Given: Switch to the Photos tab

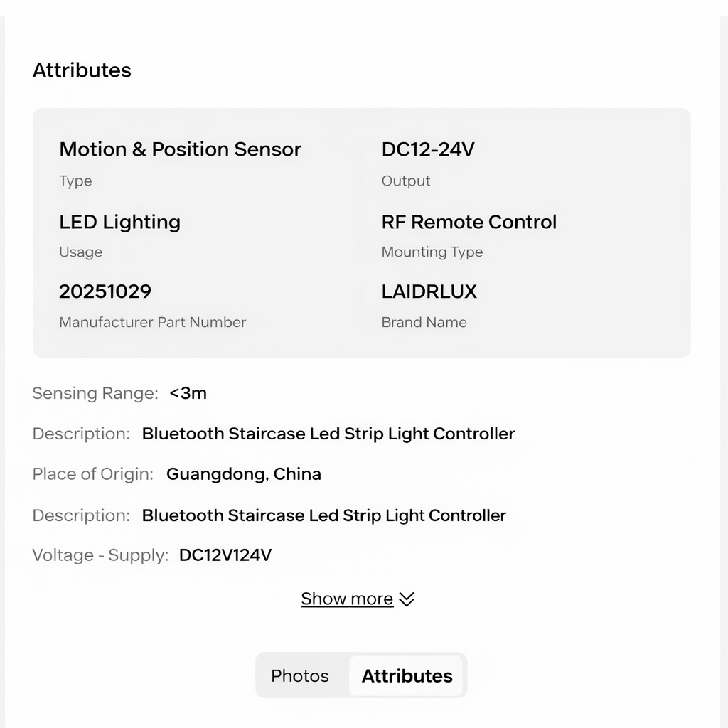Looking at the screenshot, I should pyautogui.click(x=300, y=675).
